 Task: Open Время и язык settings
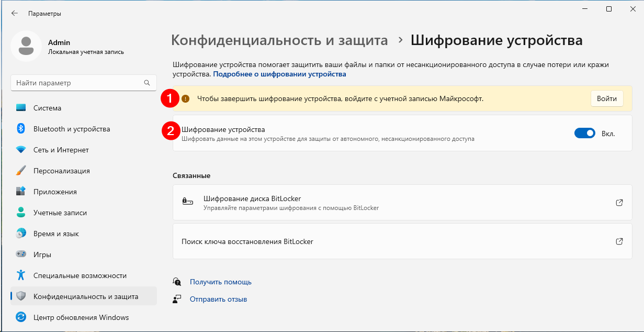56,234
